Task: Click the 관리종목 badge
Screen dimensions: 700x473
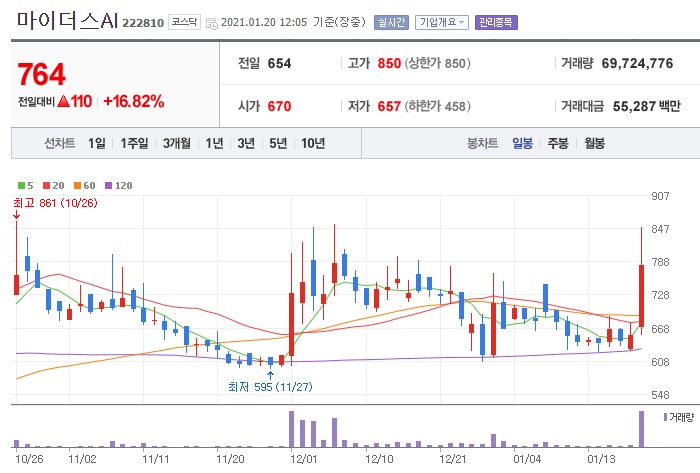Action: pyautogui.click(x=496, y=22)
